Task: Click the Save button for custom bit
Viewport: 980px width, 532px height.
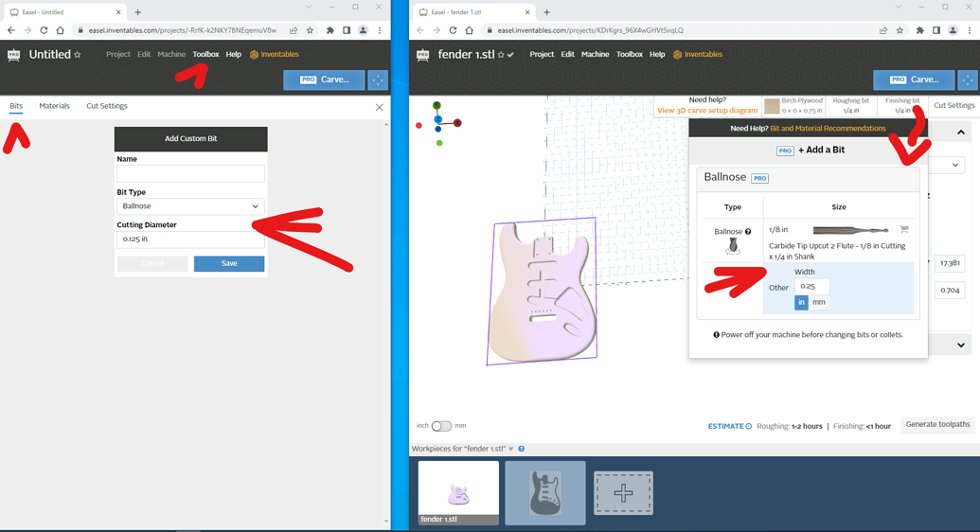Action: (x=229, y=263)
